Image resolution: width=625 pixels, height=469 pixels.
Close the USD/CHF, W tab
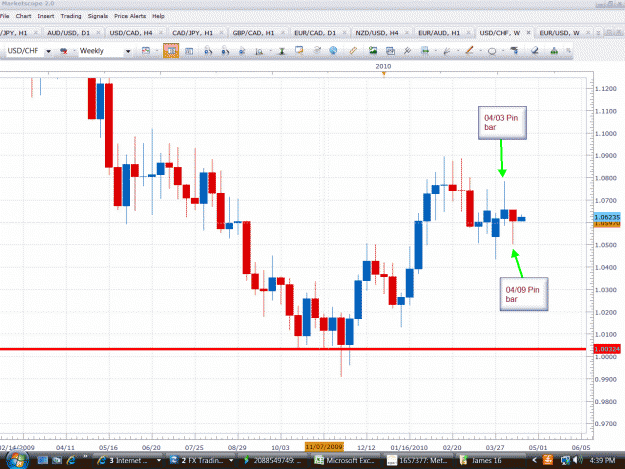coord(529,33)
